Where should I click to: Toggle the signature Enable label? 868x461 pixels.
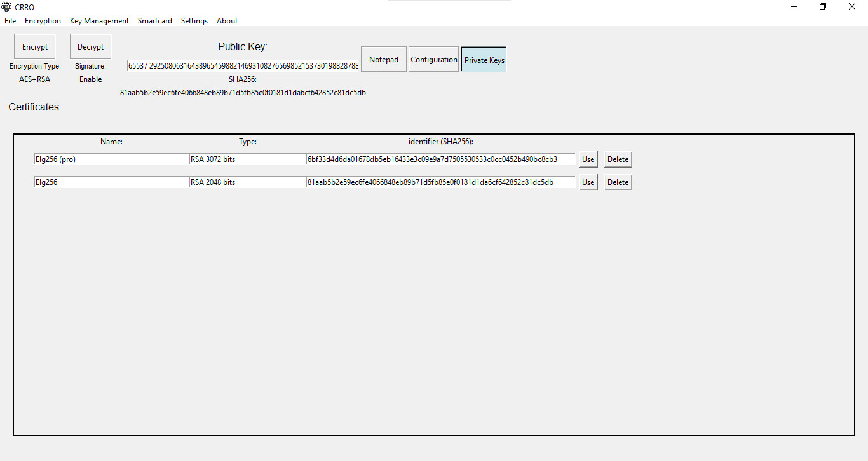[90, 79]
